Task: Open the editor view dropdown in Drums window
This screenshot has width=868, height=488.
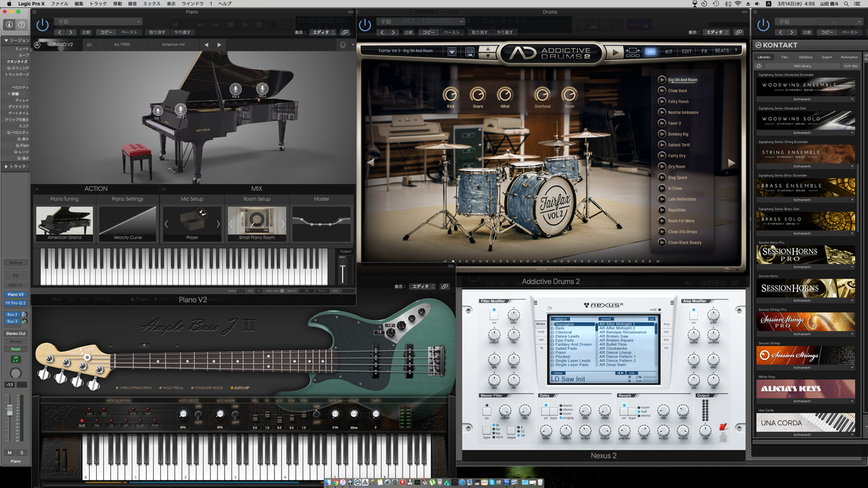Action: point(716,33)
